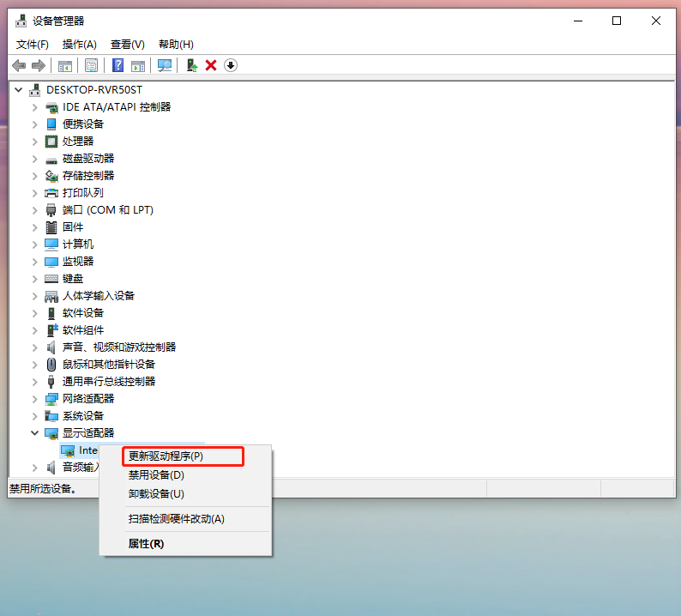Click the Properties sheet toolbar icon
The width and height of the screenshot is (681, 616).
click(91, 65)
